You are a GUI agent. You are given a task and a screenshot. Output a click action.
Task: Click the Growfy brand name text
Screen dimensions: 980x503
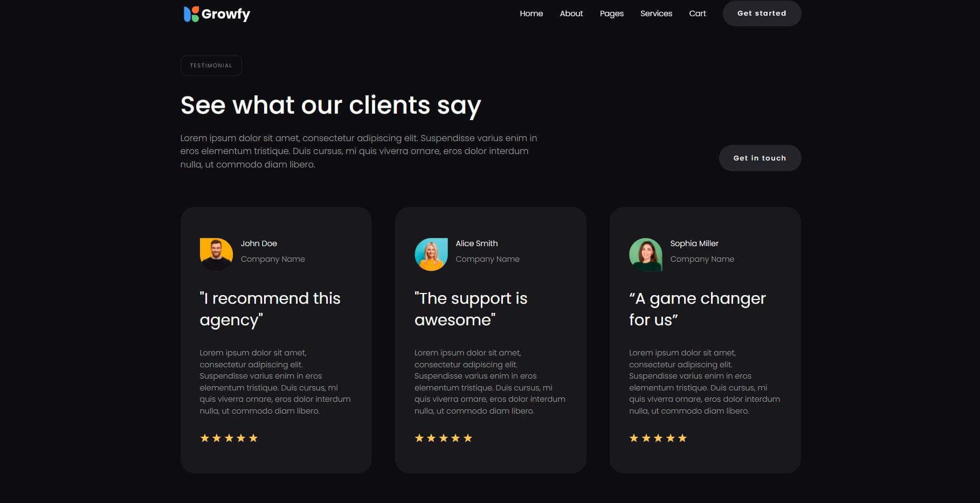(226, 15)
